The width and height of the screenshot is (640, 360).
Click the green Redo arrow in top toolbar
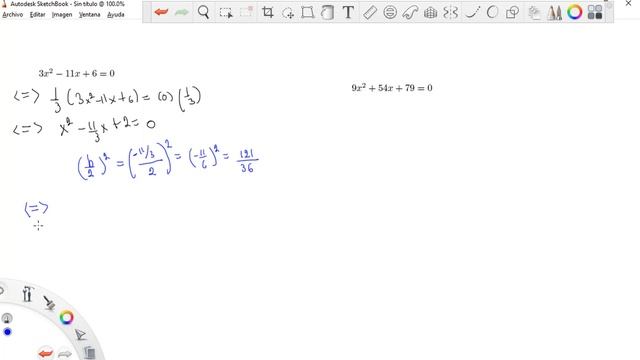tap(182, 12)
